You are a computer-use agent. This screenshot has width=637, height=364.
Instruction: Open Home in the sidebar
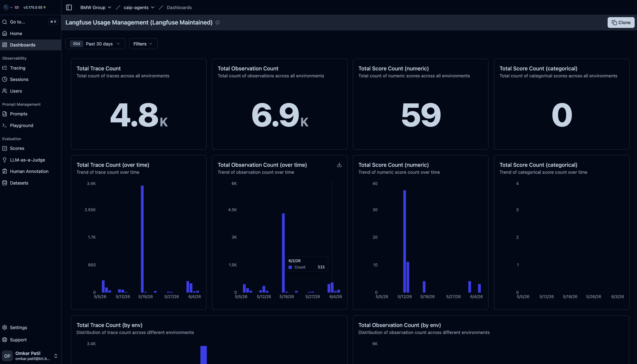(x=30, y=33)
